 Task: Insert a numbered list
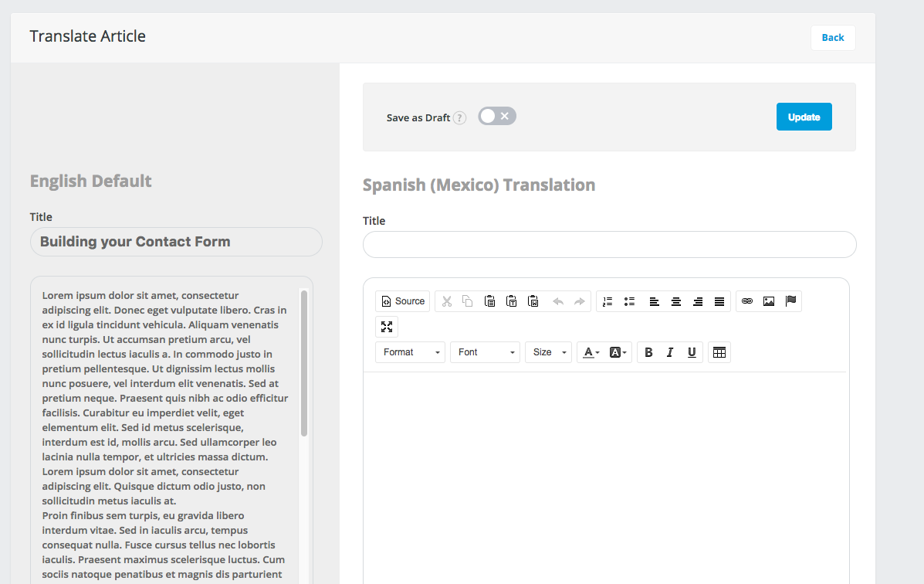tap(608, 301)
